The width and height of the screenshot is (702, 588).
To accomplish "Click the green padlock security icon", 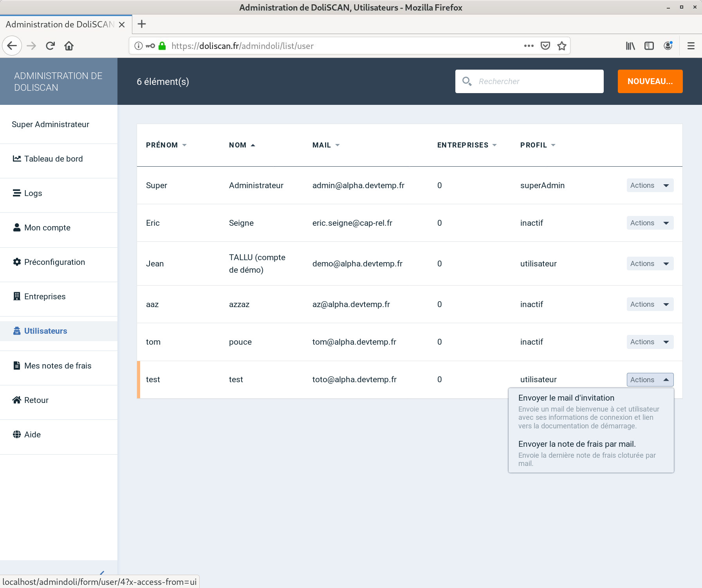I will (x=162, y=46).
